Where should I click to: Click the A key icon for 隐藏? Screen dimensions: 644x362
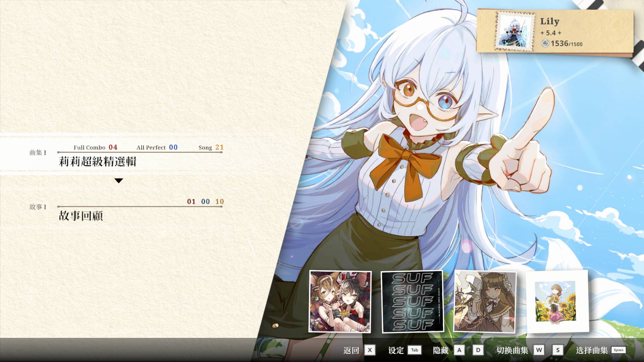pyautogui.click(x=459, y=350)
